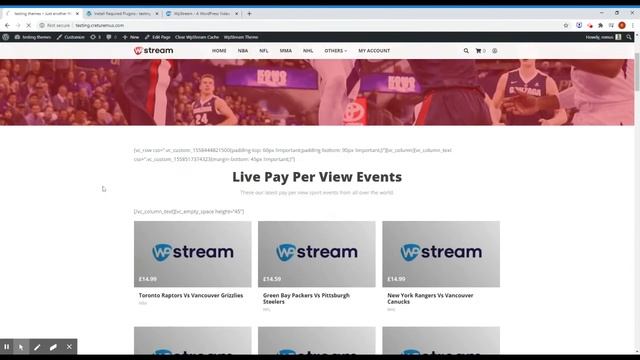
Task: Click the browser forward arrow
Action: [18, 25]
